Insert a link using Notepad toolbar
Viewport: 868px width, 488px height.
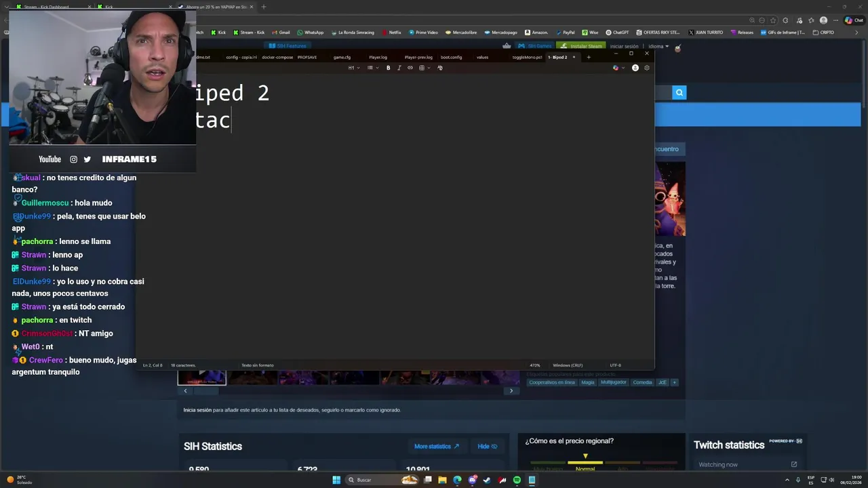pos(410,68)
